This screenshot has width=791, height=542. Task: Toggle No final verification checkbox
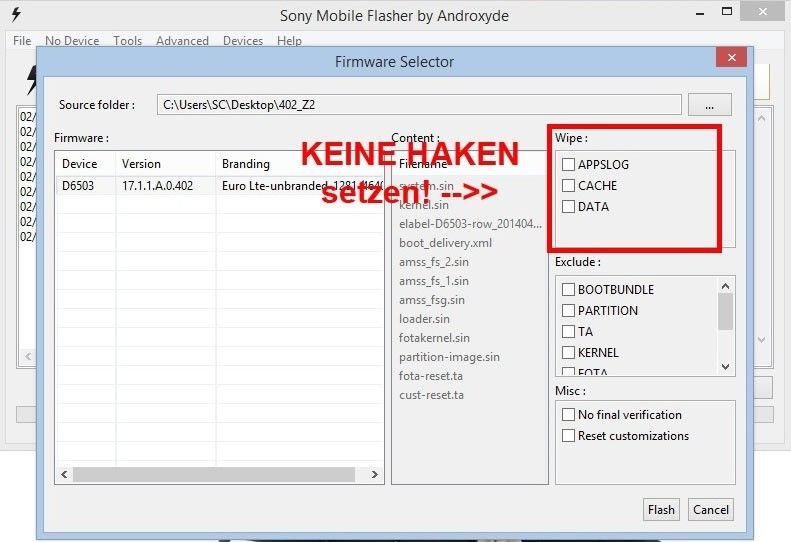coord(569,415)
